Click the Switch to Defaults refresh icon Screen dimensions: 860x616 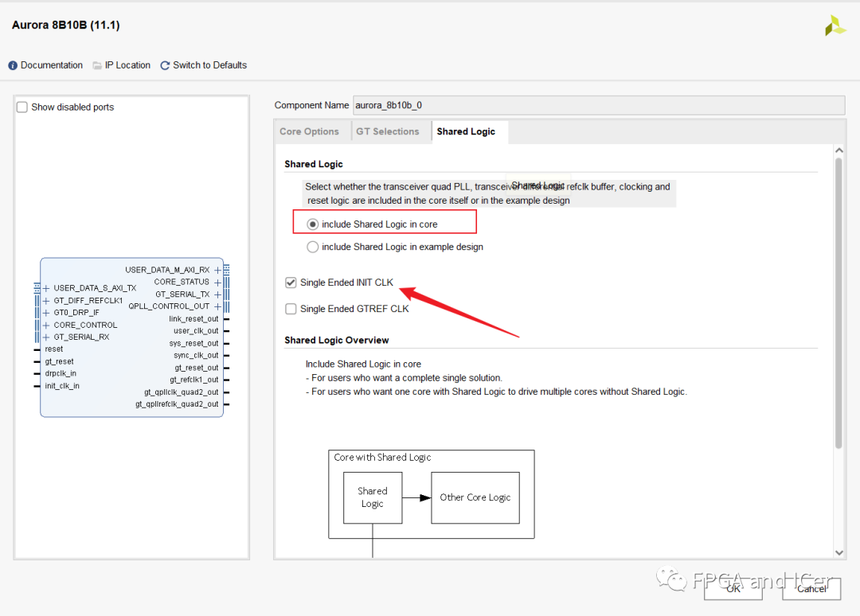pyautogui.click(x=165, y=66)
